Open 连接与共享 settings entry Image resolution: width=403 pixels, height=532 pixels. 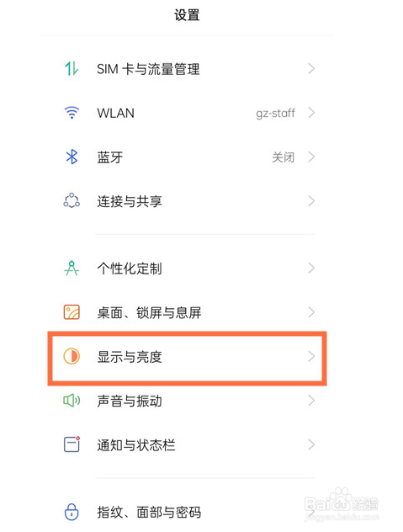(x=188, y=201)
